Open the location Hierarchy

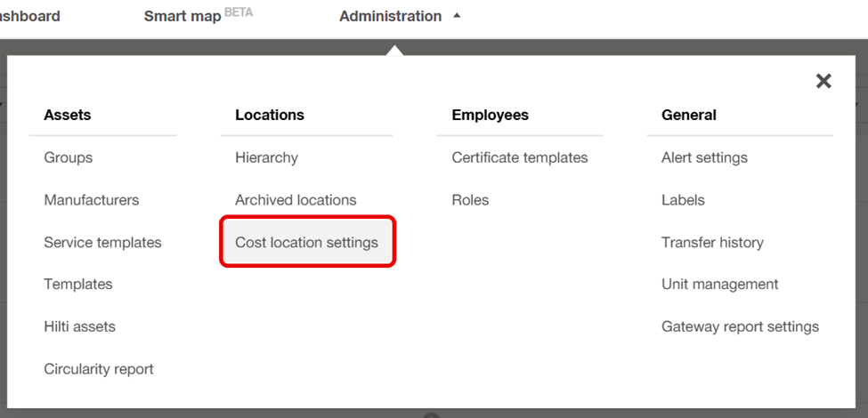tap(266, 157)
